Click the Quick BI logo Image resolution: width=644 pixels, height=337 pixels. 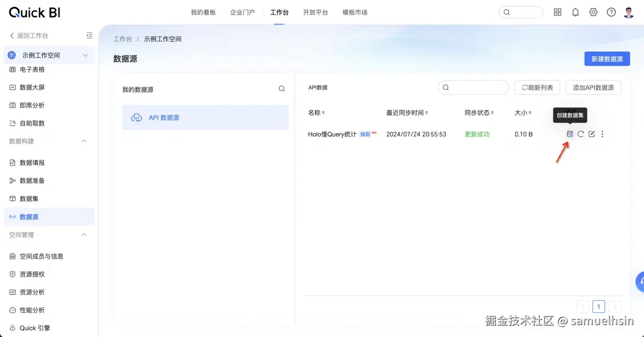(34, 12)
